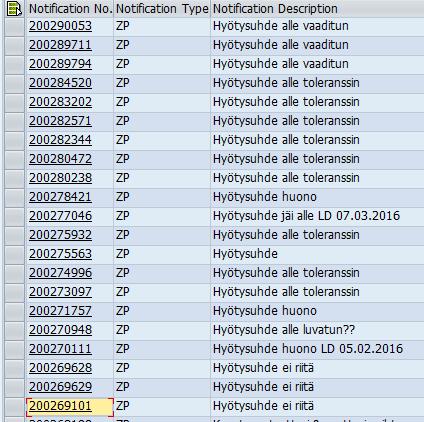The height and width of the screenshot is (422, 424).
Task: Click 'Hyötysuhde ei riitä' for 200269101
Action: [263, 406]
